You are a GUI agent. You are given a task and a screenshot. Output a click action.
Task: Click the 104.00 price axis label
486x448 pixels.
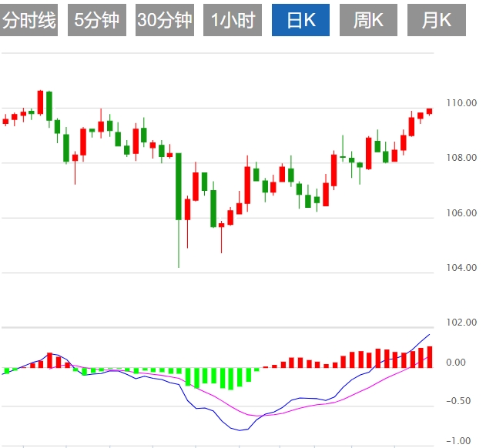[x=461, y=267]
